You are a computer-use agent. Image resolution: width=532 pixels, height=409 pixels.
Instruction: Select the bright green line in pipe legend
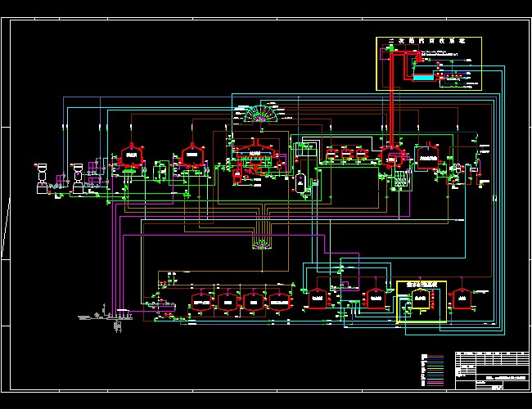435,367
